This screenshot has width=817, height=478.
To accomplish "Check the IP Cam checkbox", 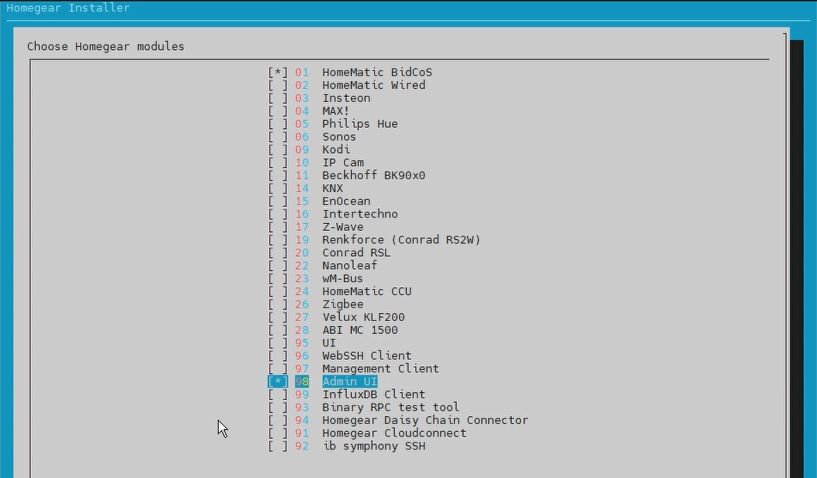I will point(278,163).
